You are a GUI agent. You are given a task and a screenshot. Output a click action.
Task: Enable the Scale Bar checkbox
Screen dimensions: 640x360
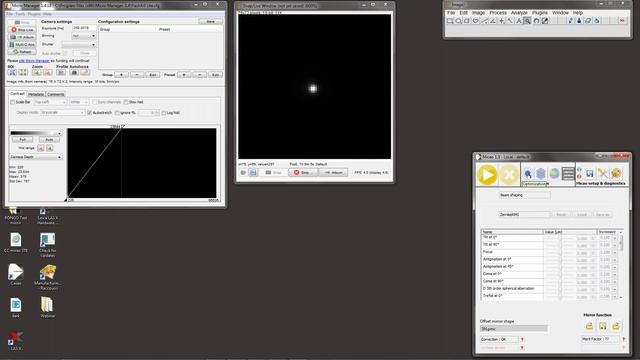tap(13, 102)
